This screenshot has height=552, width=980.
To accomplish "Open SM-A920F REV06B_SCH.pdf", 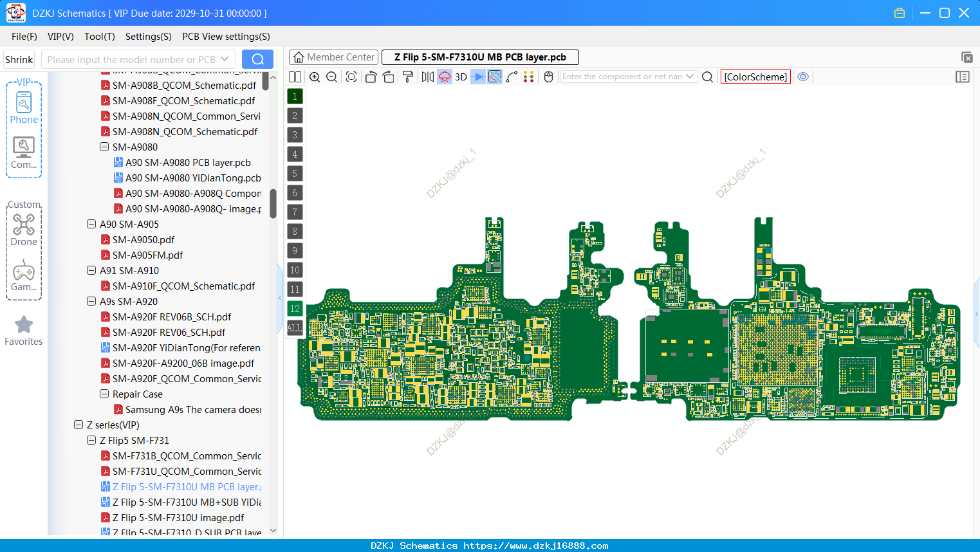I will [172, 317].
